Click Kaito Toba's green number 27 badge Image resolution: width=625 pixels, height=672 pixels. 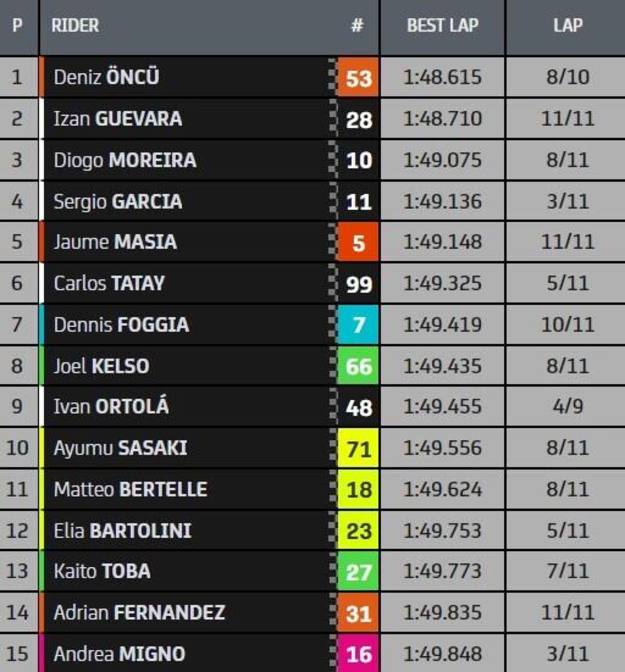[358, 572]
